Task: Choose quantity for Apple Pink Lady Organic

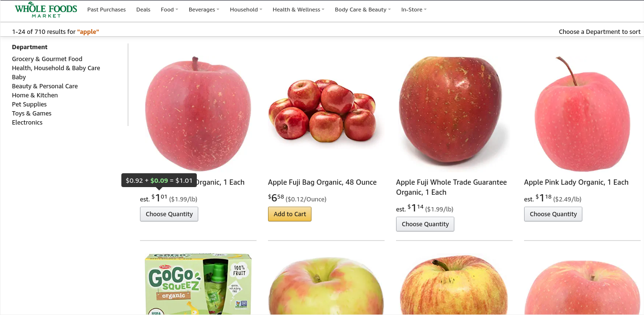Action: [553, 214]
